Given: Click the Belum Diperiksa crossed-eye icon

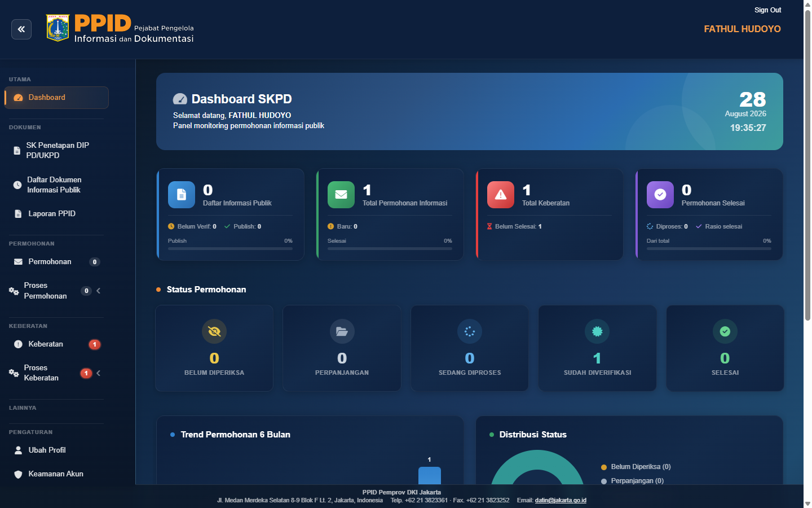Looking at the screenshot, I should coord(214,331).
